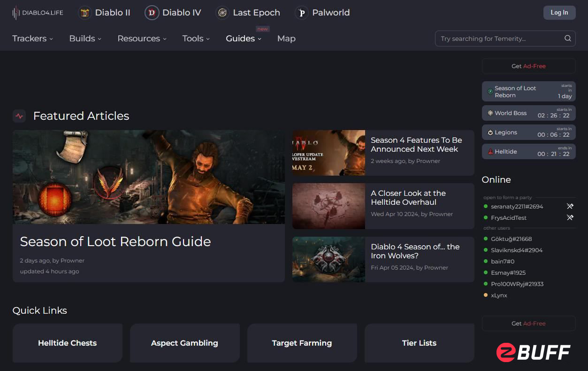Click the Diablo II game icon
Image resolution: width=588 pixels, height=371 pixels.
[x=84, y=13]
